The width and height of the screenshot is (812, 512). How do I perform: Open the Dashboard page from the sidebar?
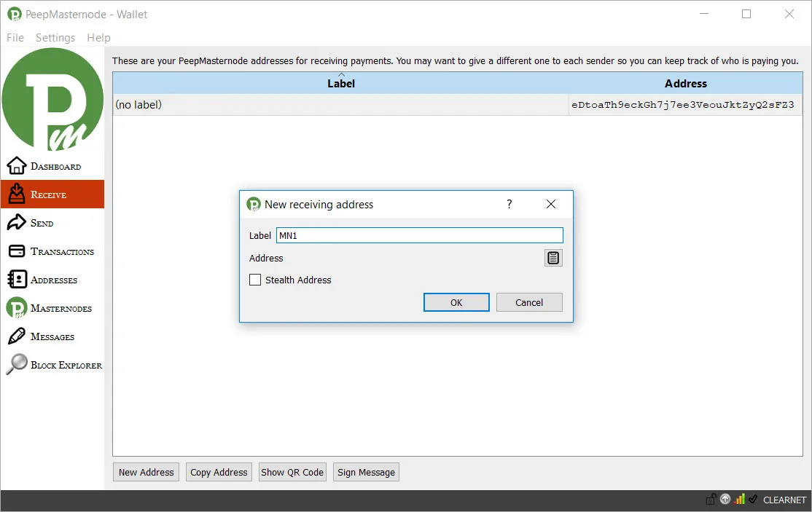tap(52, 166)
